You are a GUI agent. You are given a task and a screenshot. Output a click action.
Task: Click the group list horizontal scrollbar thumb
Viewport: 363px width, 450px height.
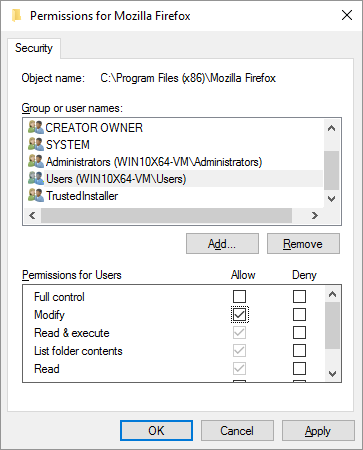tap(166, 215)
